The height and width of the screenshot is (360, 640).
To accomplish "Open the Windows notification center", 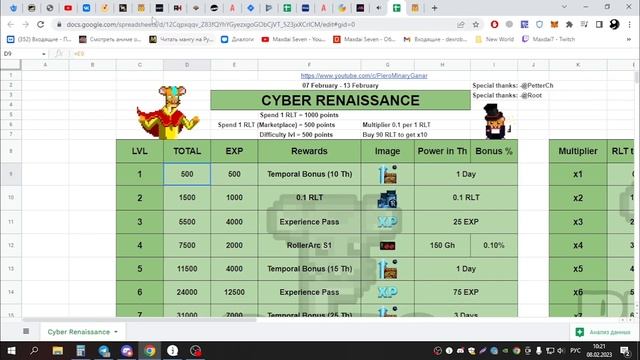I will (625, 351).
